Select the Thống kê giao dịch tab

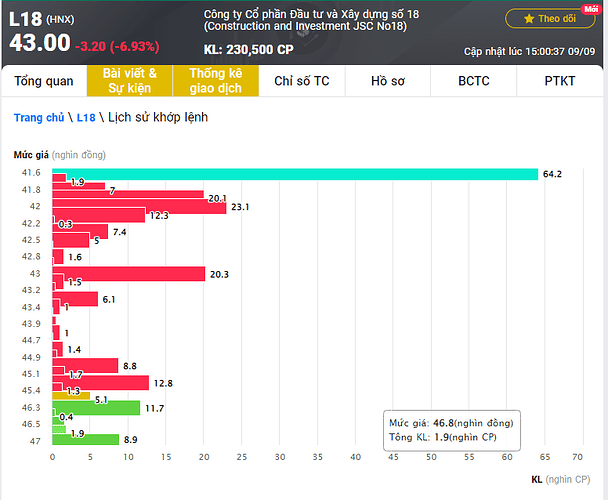pos(216,81)
